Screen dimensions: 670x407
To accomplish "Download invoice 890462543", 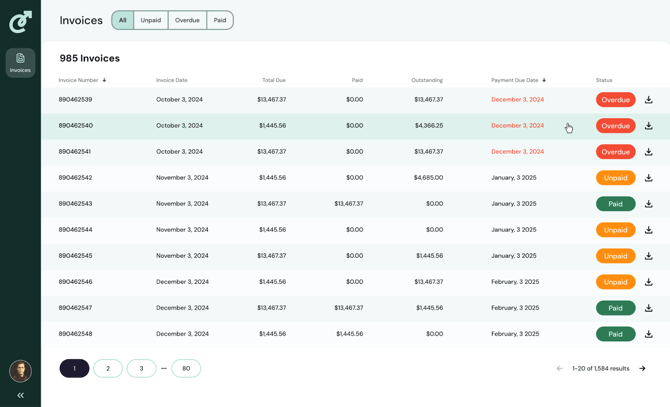I will [649, 204].
